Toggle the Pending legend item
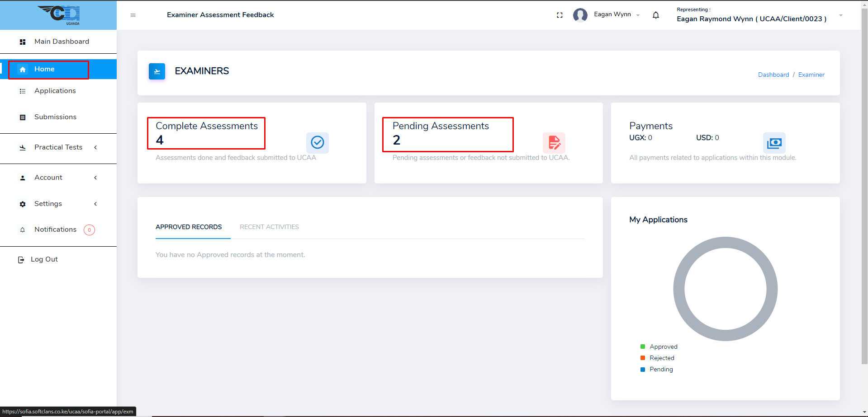This screenshot has height=417, width=868. point(656,369)
